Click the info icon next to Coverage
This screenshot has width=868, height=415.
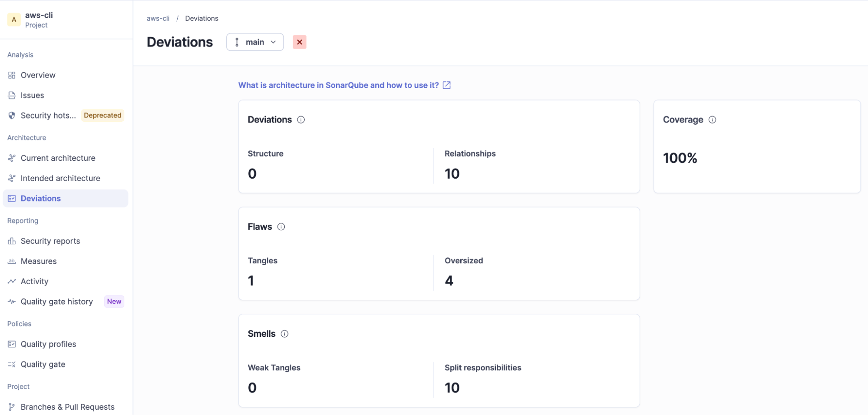[712, 120]
